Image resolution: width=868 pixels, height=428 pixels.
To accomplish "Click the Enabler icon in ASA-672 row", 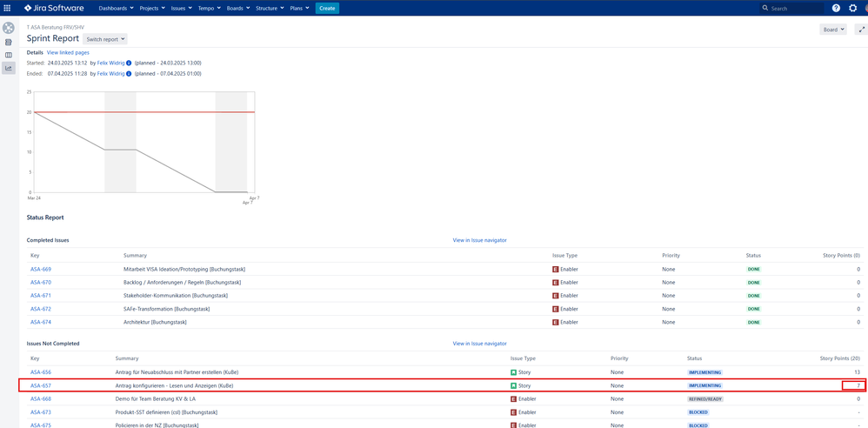I will [555, 309].
